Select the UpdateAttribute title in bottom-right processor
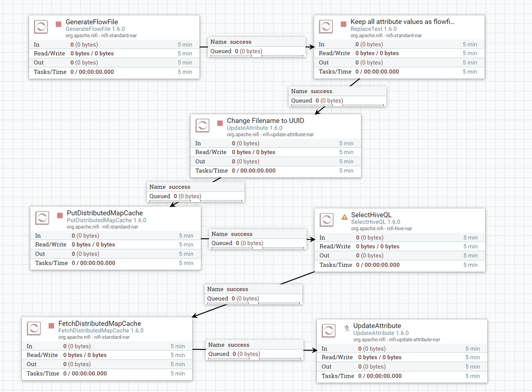532x392 pixels. 377,326
